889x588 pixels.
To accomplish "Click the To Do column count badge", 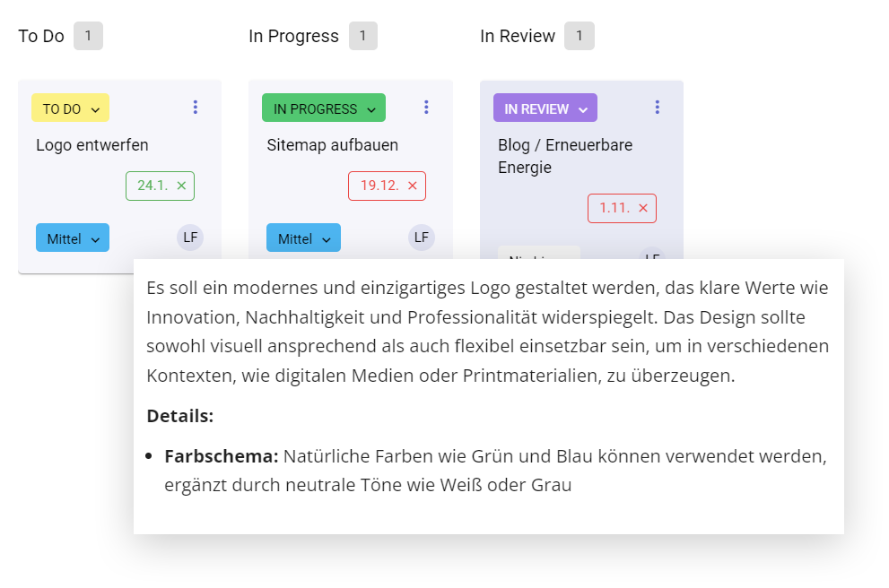I will (x=88, y=36).
